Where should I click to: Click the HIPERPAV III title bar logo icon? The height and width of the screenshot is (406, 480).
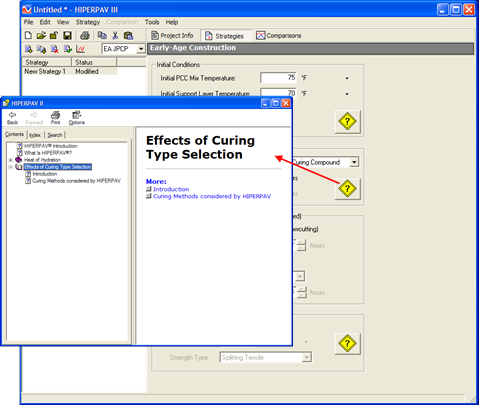click(27, 9)
